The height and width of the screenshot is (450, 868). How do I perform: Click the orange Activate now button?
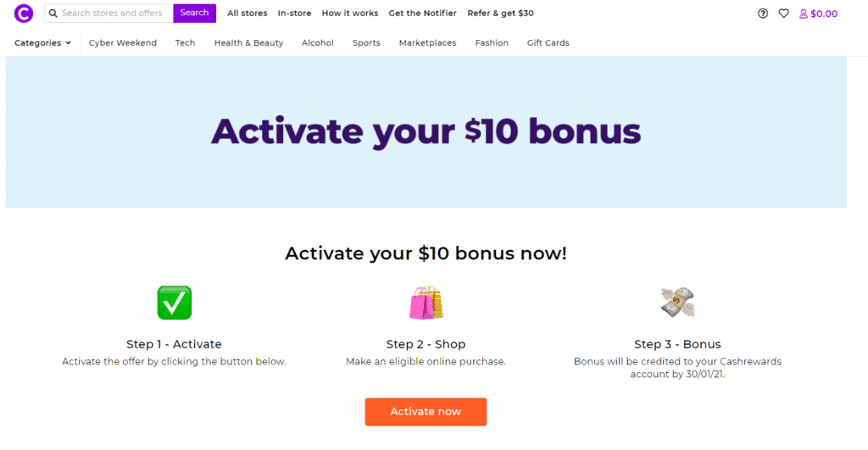coord(426,412)
